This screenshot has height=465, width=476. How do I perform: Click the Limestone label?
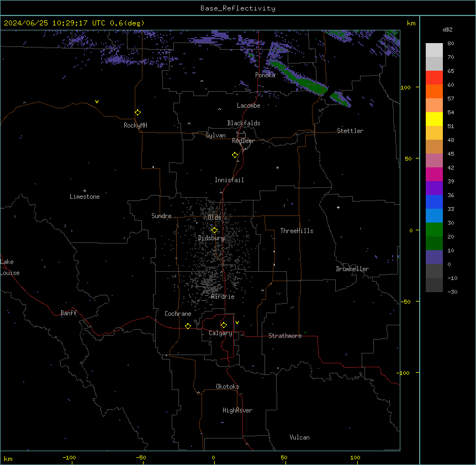click(84, 197)
